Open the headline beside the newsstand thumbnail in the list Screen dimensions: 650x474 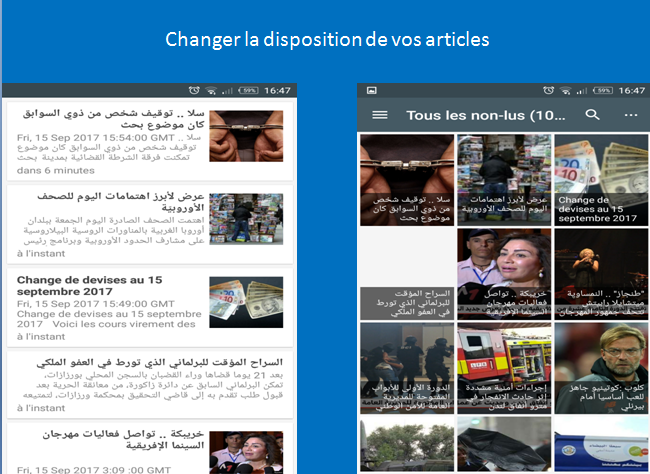tap(121, 202)
